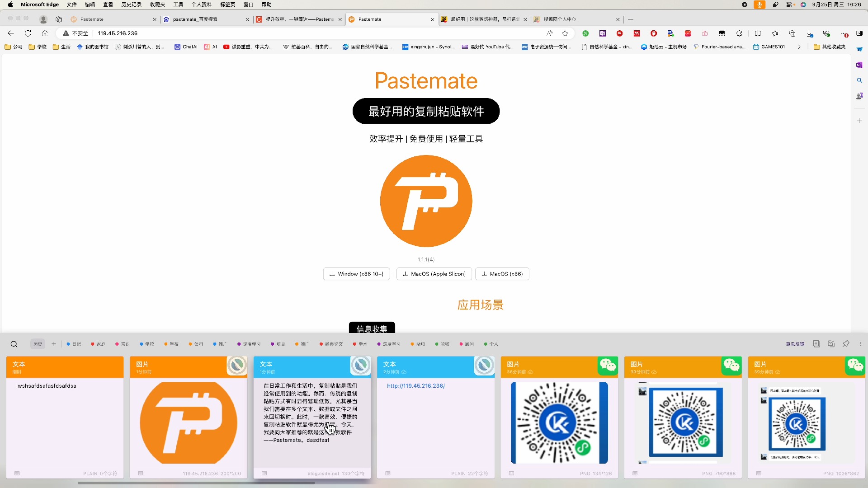Open the GAMES101 bookmark
The image size is (868, 488).
769,47
